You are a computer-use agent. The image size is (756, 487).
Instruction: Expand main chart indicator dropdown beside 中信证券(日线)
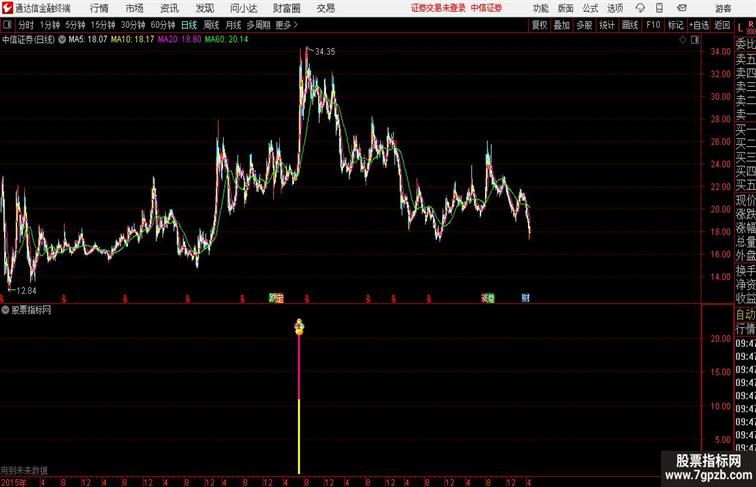coord(62,40)
